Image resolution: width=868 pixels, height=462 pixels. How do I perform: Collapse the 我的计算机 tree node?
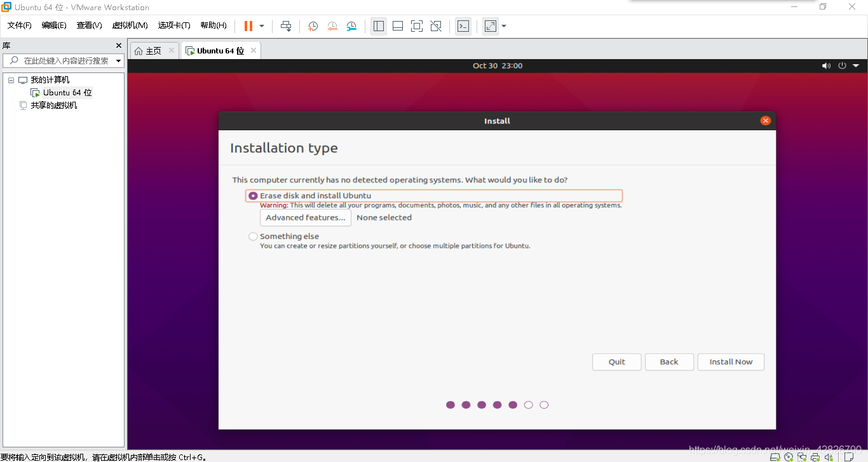(x=11, y=80)
